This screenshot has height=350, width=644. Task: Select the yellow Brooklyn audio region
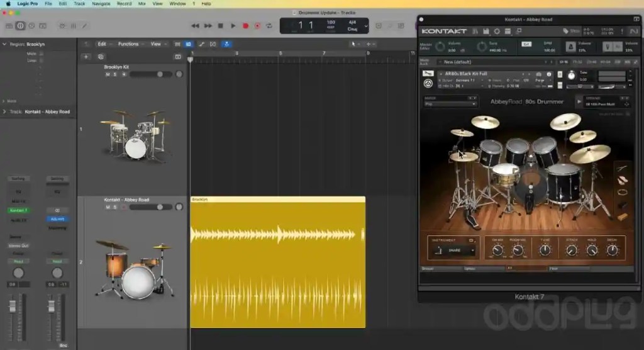(277, 262)
